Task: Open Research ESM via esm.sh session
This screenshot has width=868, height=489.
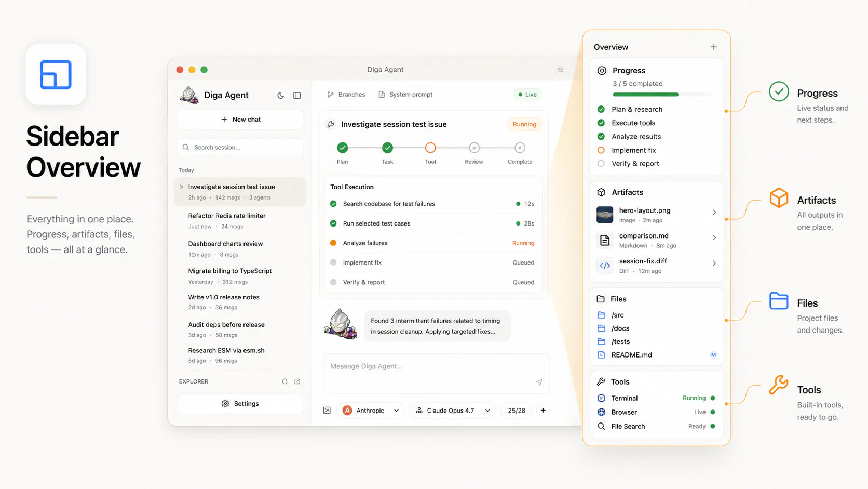Action: 240,355
